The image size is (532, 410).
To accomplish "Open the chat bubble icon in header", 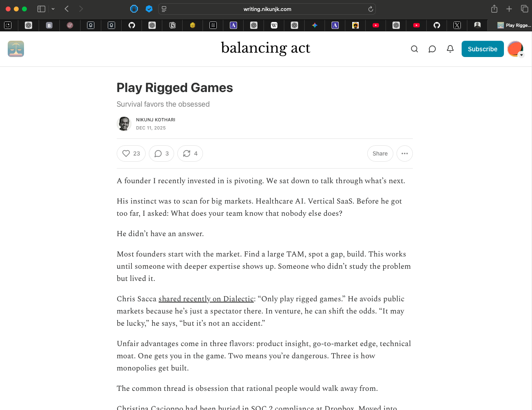I will 432,49.
